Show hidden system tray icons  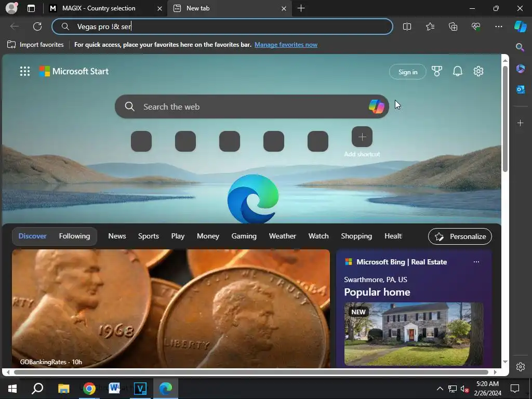point(440,389)
